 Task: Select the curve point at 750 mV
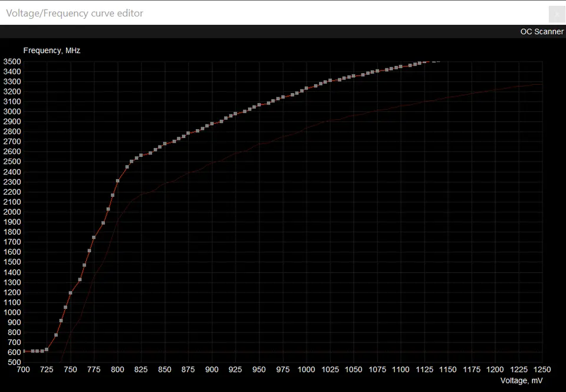coord(70,293)
